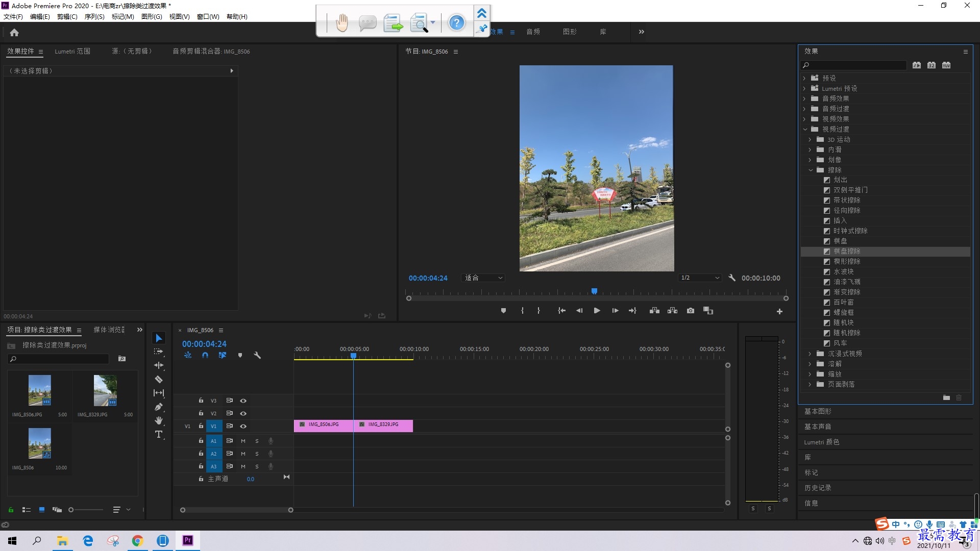980x551 pixels.
Task: Toggle snap in timeline
Action: click(x=205, y=355)
